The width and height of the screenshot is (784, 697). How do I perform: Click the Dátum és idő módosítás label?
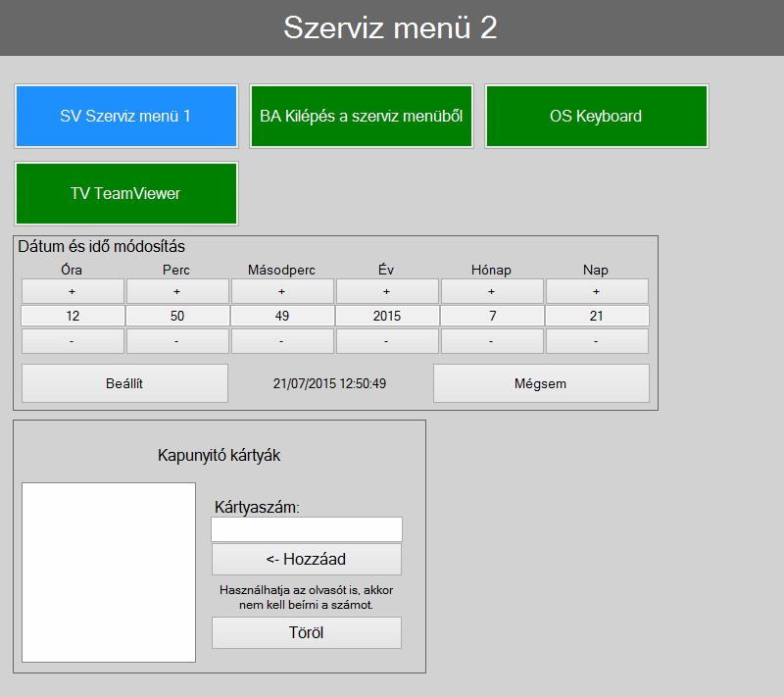[102, 246]
